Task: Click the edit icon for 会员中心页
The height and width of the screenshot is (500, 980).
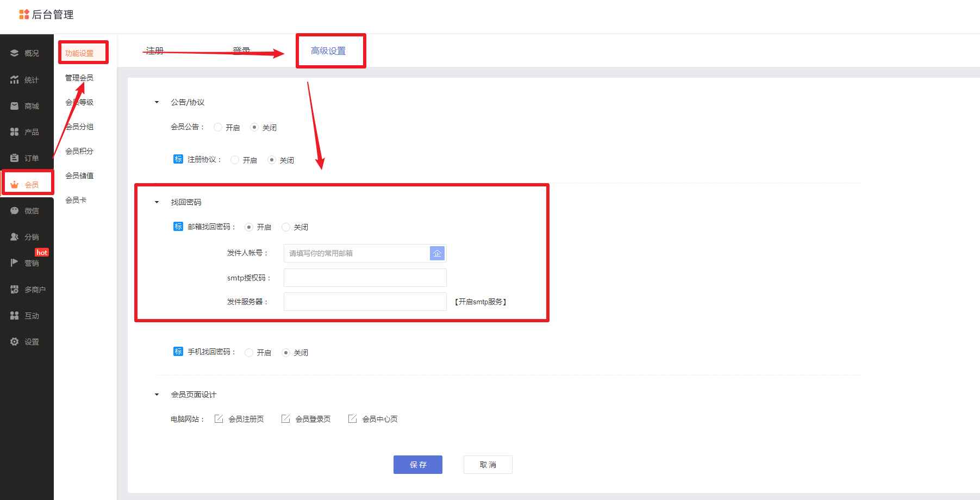Action: [353, 418]
